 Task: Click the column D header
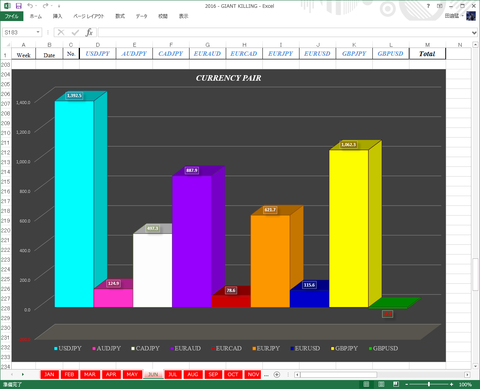(98, 45)
